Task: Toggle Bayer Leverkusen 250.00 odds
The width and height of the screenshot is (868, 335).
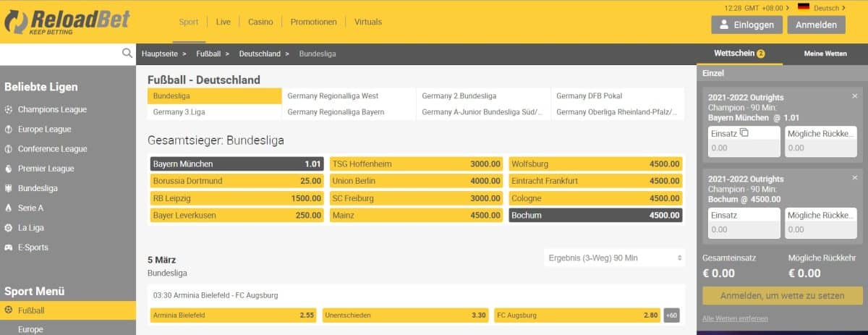Action: tap(237, 215)
